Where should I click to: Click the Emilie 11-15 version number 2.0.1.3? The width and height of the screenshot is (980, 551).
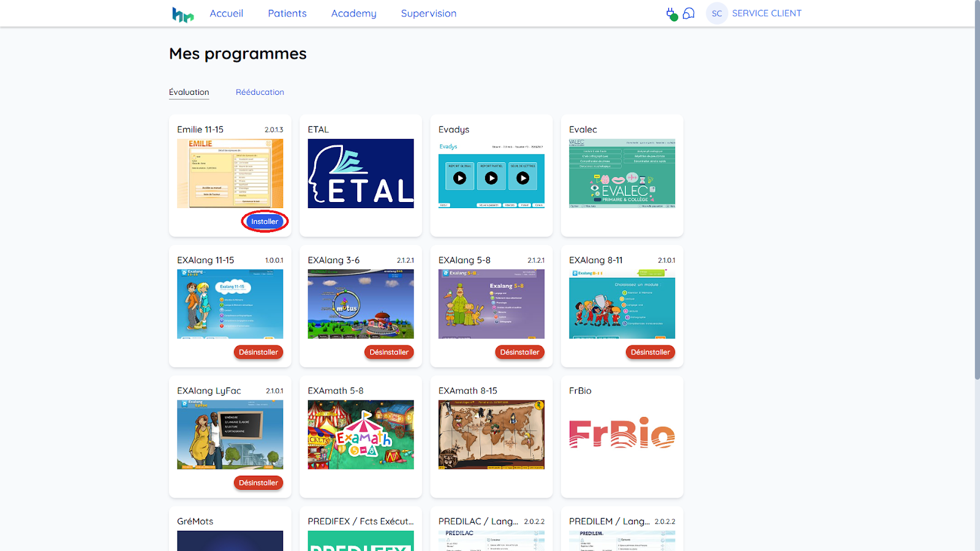coord(274,130)
